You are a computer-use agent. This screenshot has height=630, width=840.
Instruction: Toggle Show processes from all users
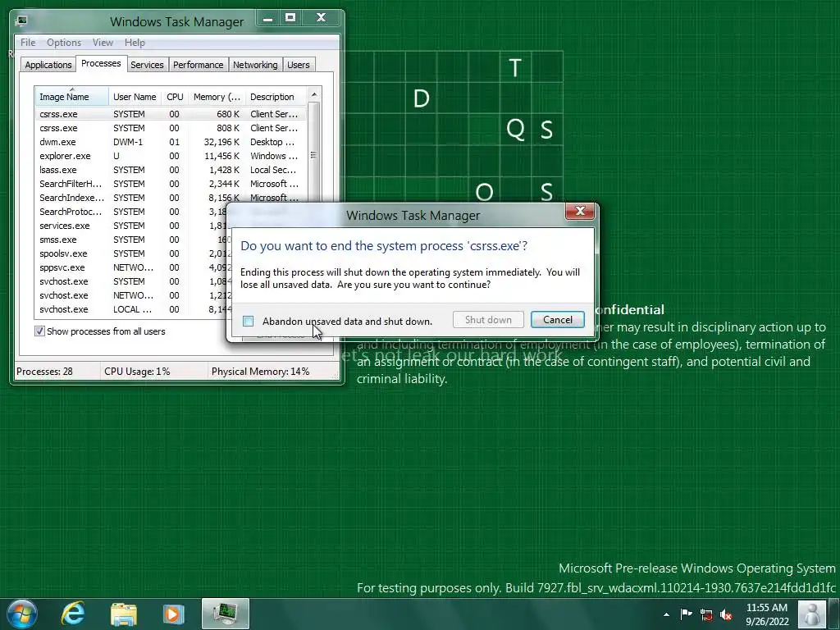(39, 331)
